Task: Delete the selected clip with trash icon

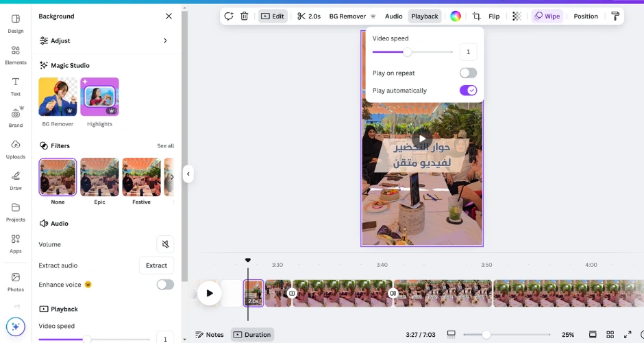Action: point(244,16)
